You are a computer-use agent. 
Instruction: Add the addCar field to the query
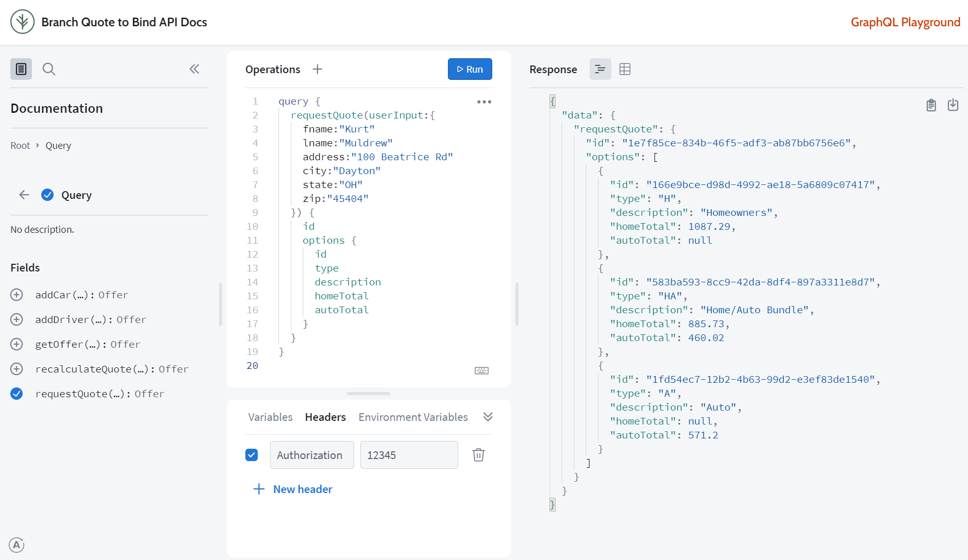tap(16, 295)
